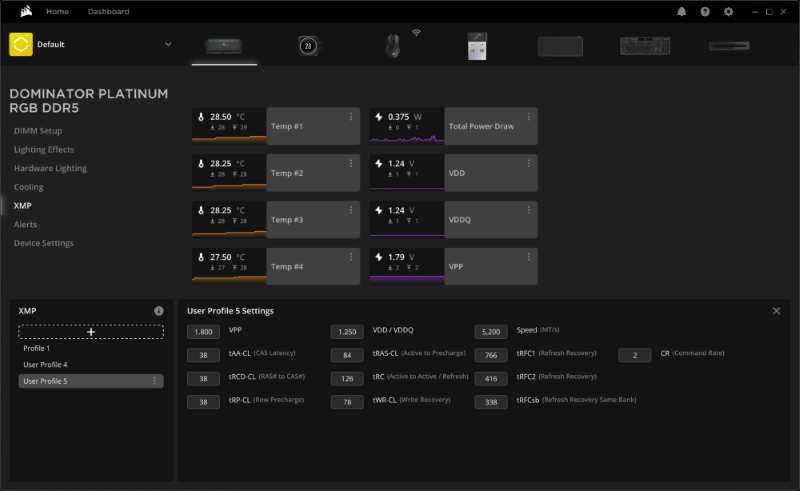The height and width of the screenshot is (491, 800).
Task: Click the XMP info icon
Action: click(159, 311)
